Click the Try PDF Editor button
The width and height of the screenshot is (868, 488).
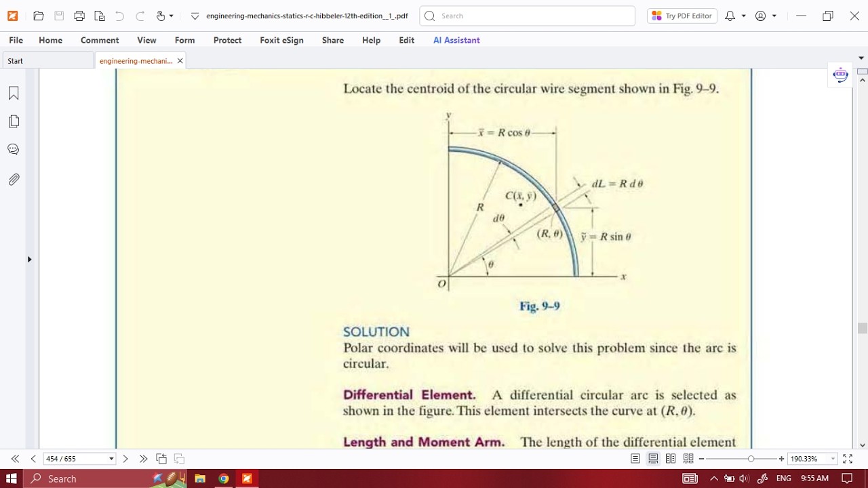click(682, 16)
